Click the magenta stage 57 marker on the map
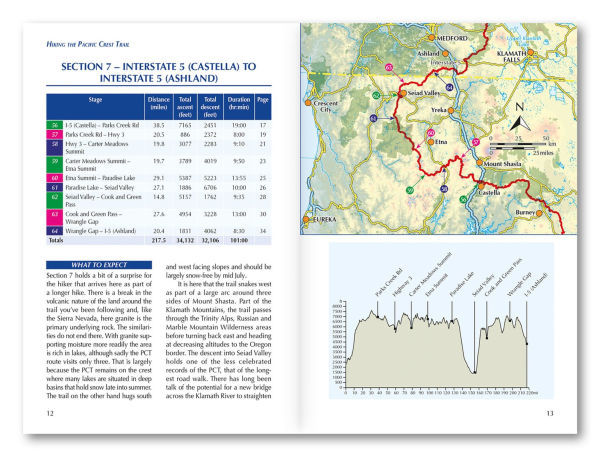The width and height of the screenshot is (600, 457). (476, 142)
